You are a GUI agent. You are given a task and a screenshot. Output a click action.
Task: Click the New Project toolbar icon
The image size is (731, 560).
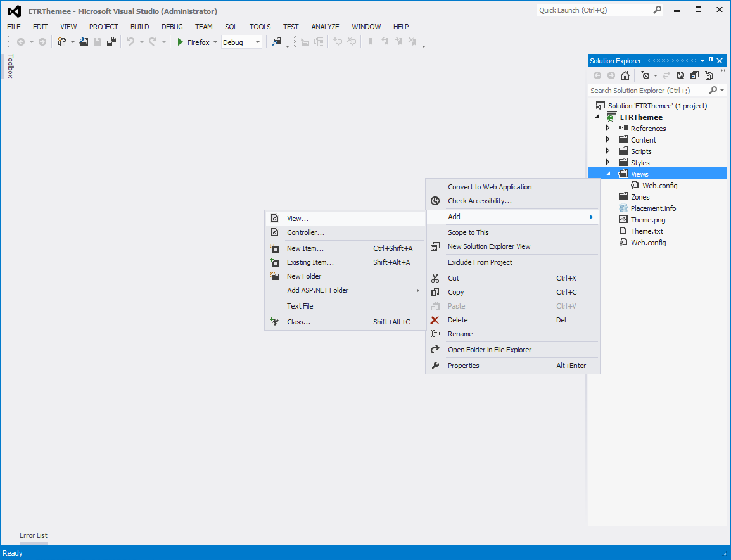coord(61,42)
